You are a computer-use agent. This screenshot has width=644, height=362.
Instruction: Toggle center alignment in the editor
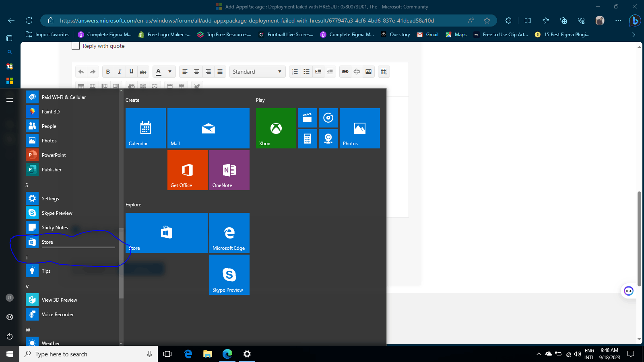196,72
